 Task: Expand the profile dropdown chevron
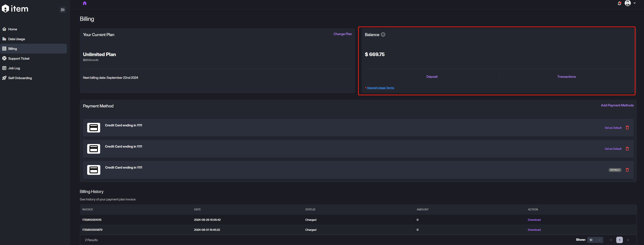635,3
